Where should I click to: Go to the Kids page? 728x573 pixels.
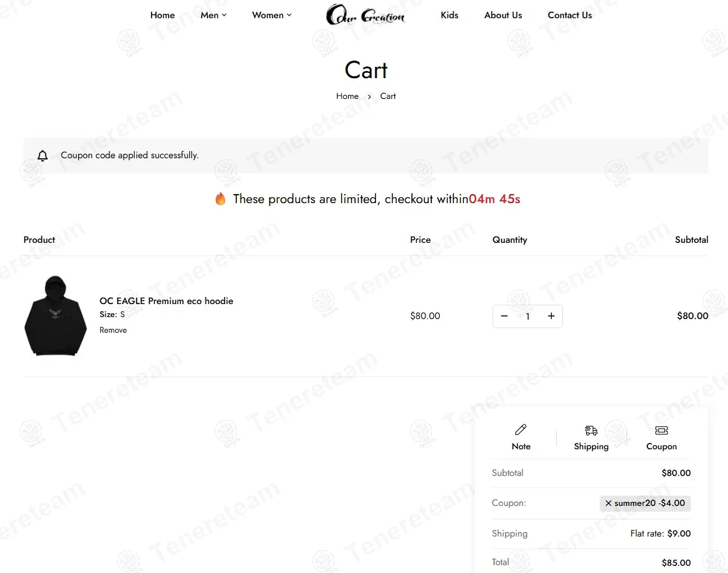click(450, 15)
